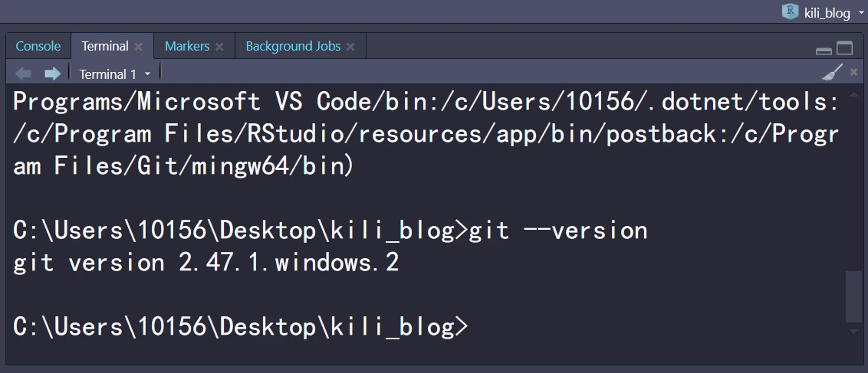Open the Terminal 1 dropdown
Viewport: 868px width, 373px height.
pos(115,74)
